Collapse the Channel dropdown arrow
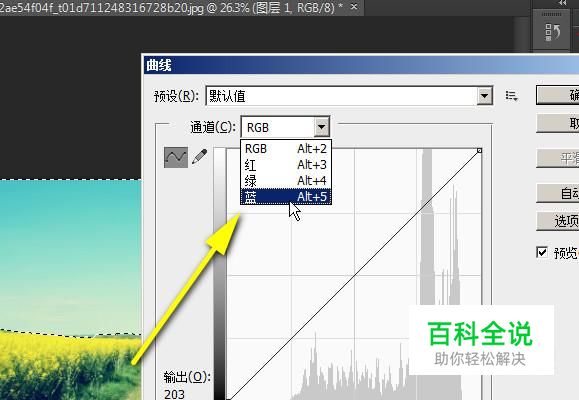This screenshot has height=400, width=579. pos(322,127)
